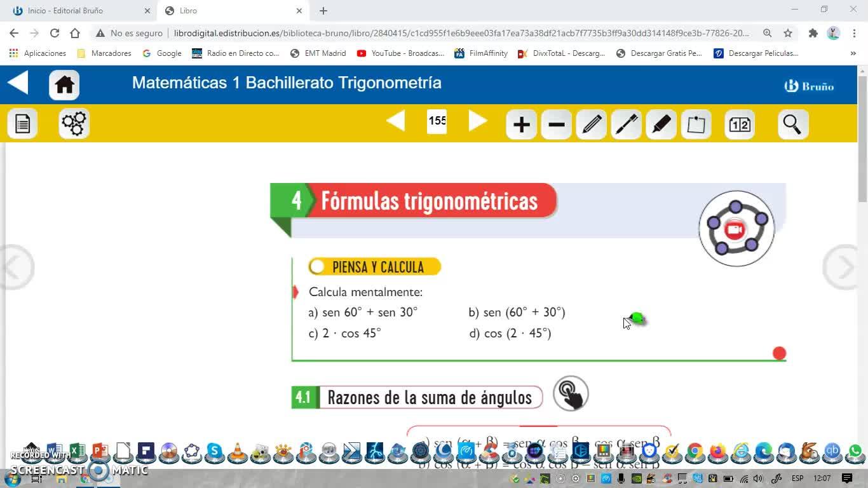This screenshot has height=488, width=868.
Task: Open the DivxTotal bookmark
Action: click(562, 53)
